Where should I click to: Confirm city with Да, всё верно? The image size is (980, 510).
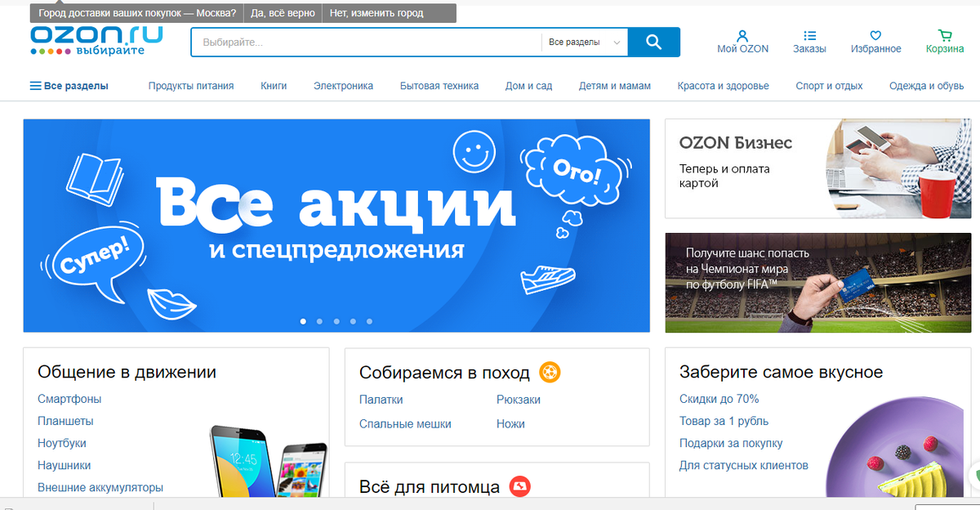pyautogui.click(x=282, y=14)
